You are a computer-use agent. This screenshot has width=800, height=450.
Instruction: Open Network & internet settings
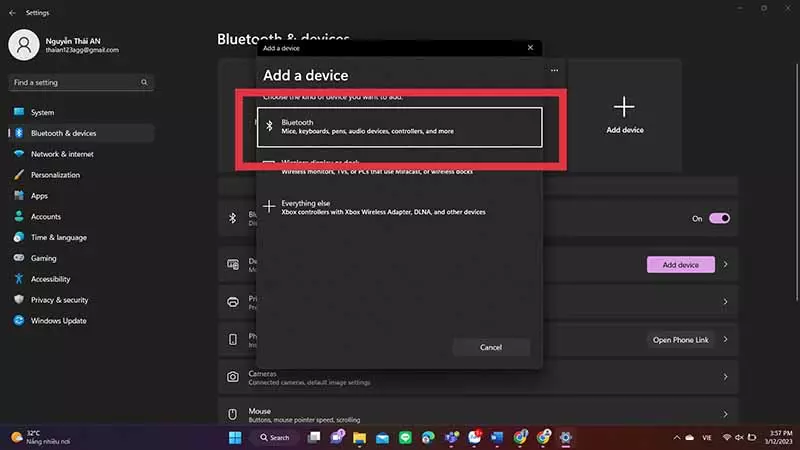coord(82,154)
